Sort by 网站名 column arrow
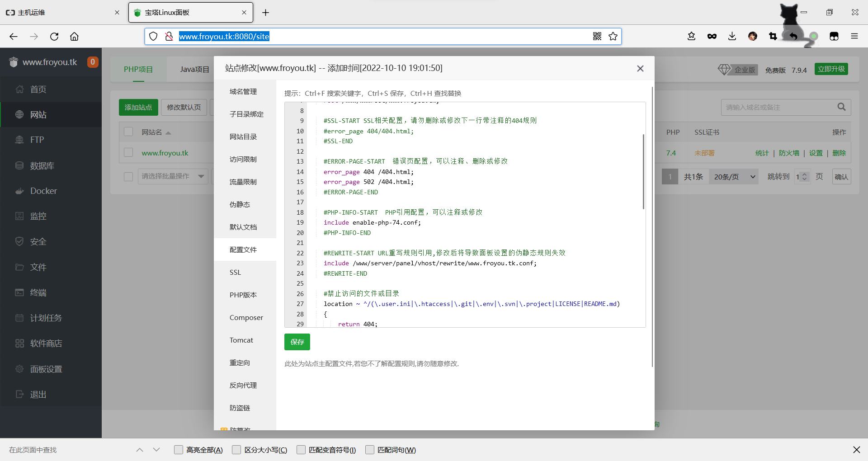Viewport: 868px width, 461px height. point(168,132)
